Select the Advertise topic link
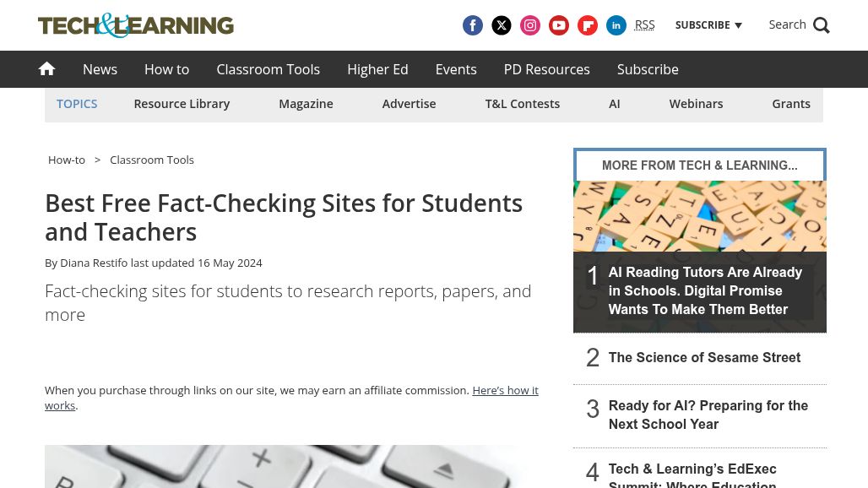 point(409,104)
